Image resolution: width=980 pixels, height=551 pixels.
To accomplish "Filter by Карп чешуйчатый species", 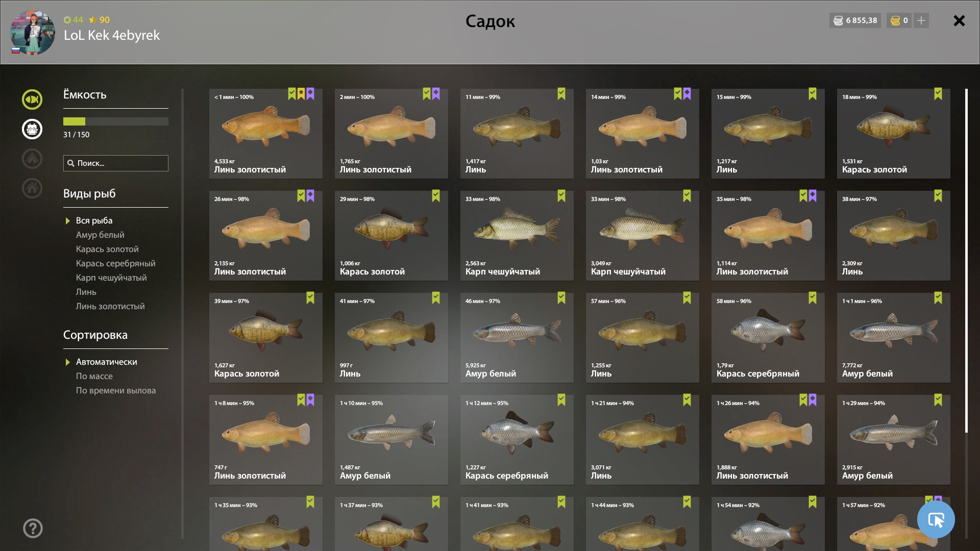I will 111,278.
